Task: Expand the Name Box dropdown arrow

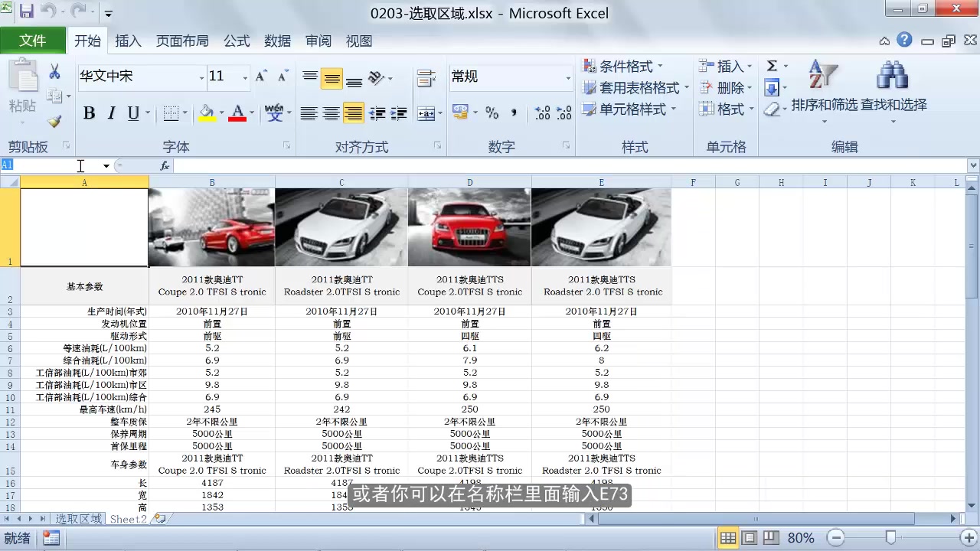Action: 106,165
